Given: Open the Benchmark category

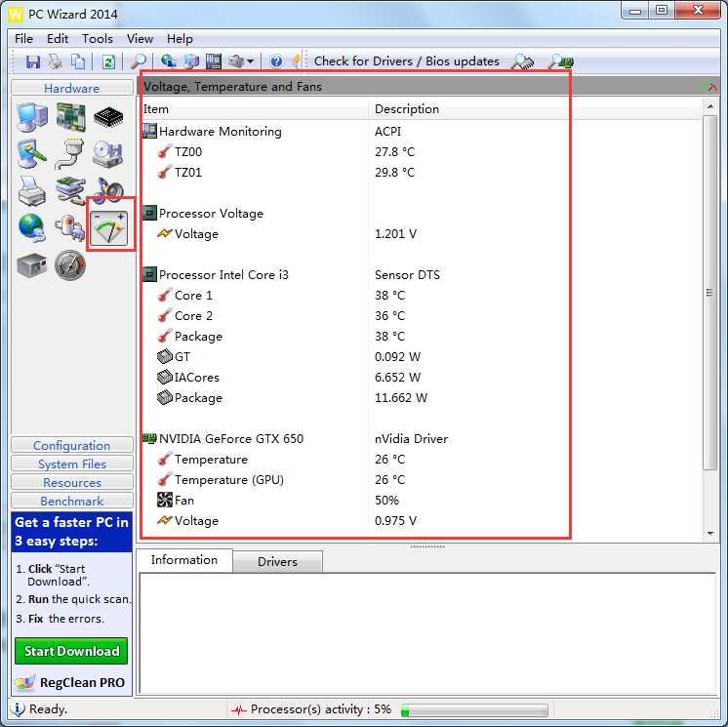Looking at the screenshot, I should [x=72, y=501].
